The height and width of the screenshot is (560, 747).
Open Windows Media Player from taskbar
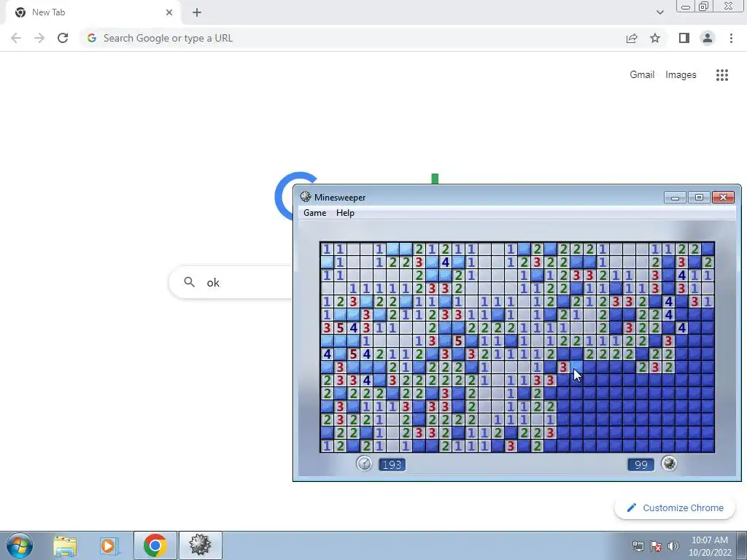point(109,545)
